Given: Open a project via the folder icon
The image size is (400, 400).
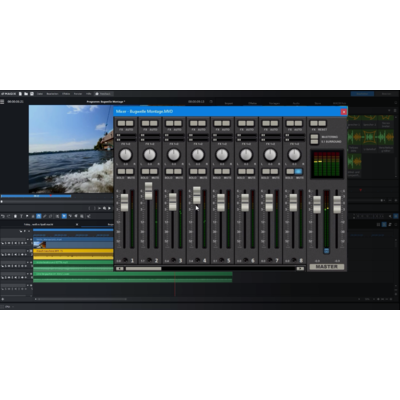Looking at the screenshot, I should click(26, 94).
